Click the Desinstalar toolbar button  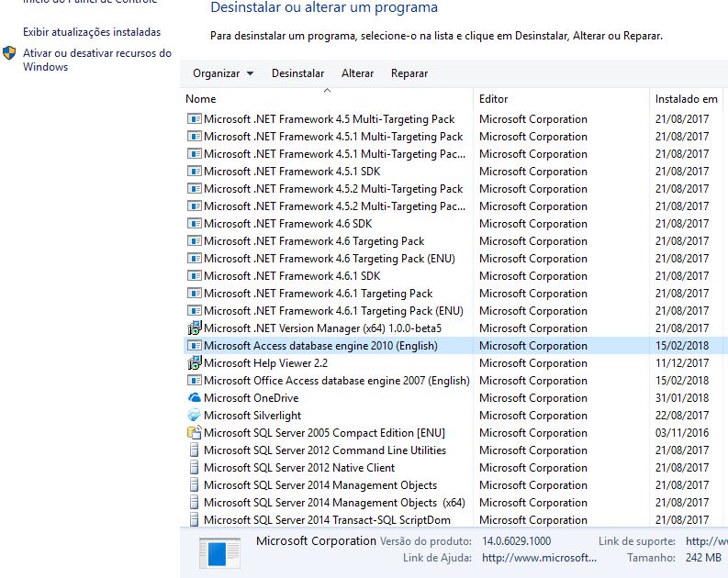click(x=297, y=73)
